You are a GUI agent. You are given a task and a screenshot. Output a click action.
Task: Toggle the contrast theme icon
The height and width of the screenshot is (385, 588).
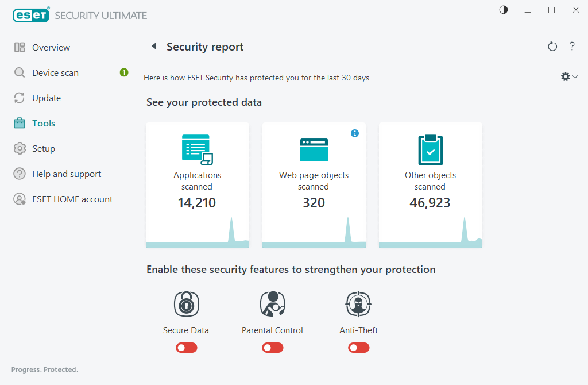tap(504, 10)
